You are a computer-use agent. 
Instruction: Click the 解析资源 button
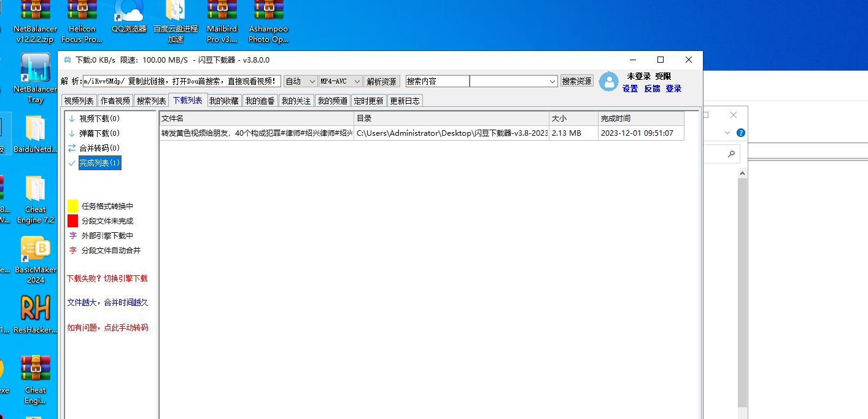(x=381, y=81)
